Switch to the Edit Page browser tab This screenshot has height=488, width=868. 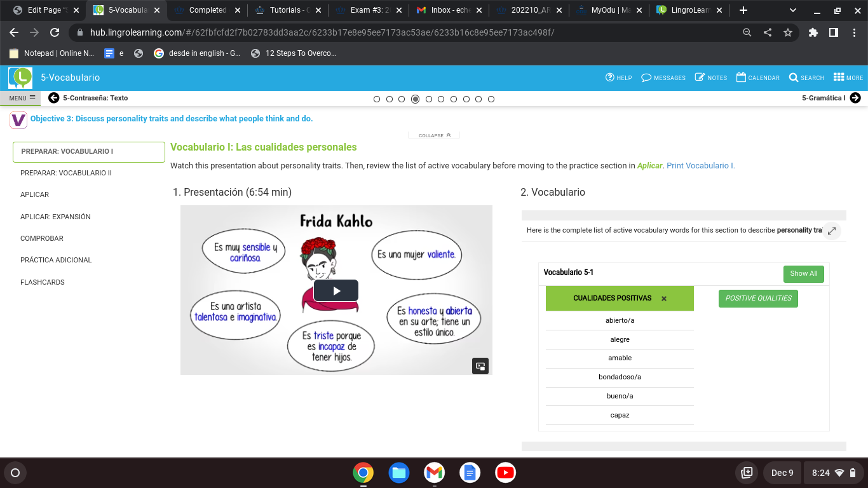click(x=44, y=10)
